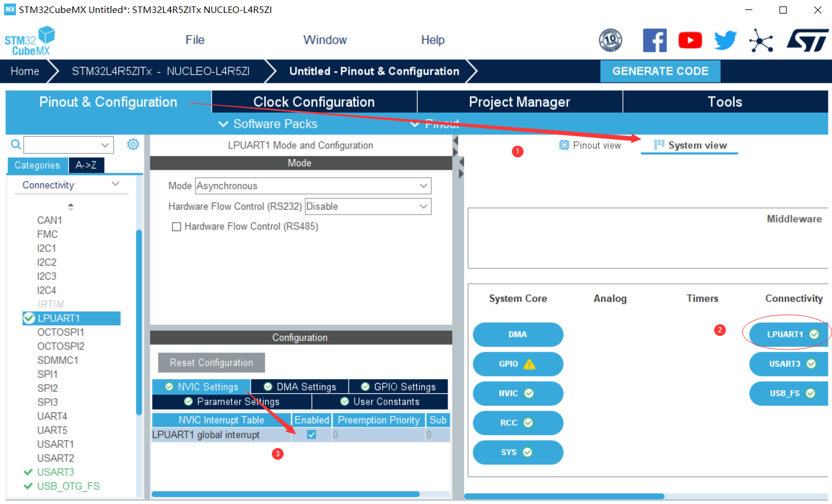Open the User Constants tab
This screenshot has width=832, height=504.
tap(380, 401)
